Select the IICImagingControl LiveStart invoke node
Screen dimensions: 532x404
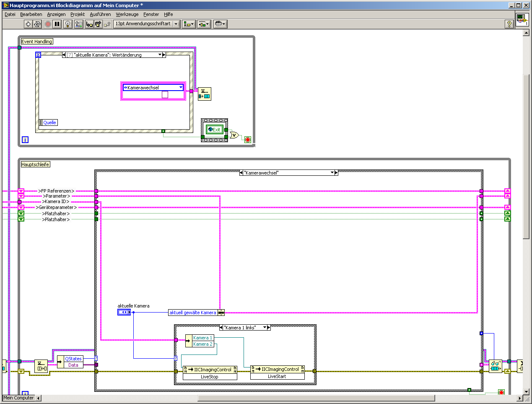click(278, 373)
